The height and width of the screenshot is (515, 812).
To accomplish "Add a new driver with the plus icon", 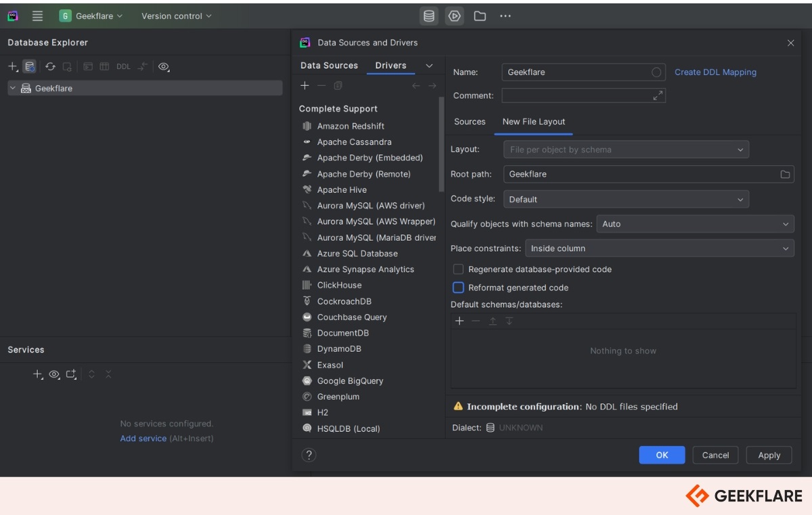I will [x=304, y=85].
